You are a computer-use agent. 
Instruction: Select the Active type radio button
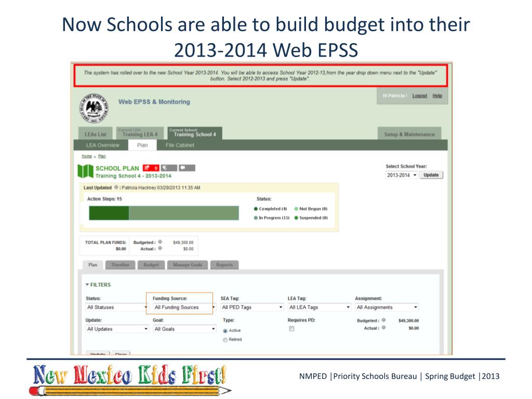225,331
